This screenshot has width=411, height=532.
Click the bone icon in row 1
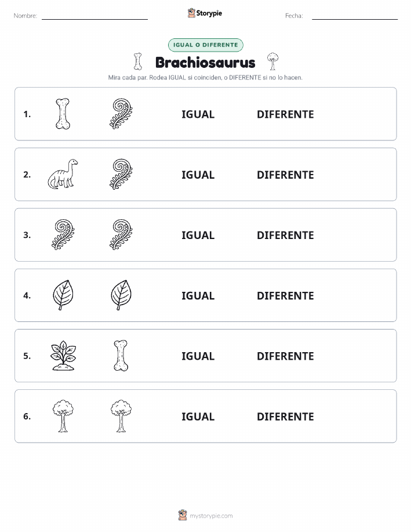pos(63,114)
